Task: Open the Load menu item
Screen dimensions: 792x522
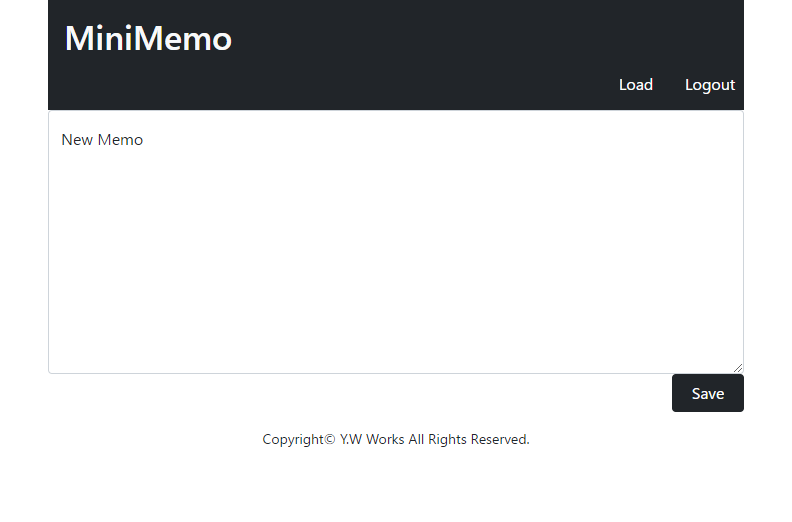Action: tap(635, 84)
